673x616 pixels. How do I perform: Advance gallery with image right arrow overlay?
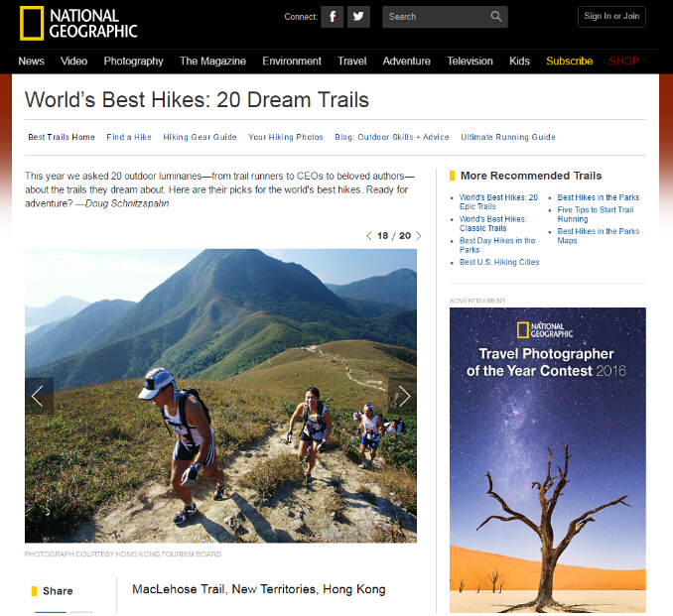403,396
